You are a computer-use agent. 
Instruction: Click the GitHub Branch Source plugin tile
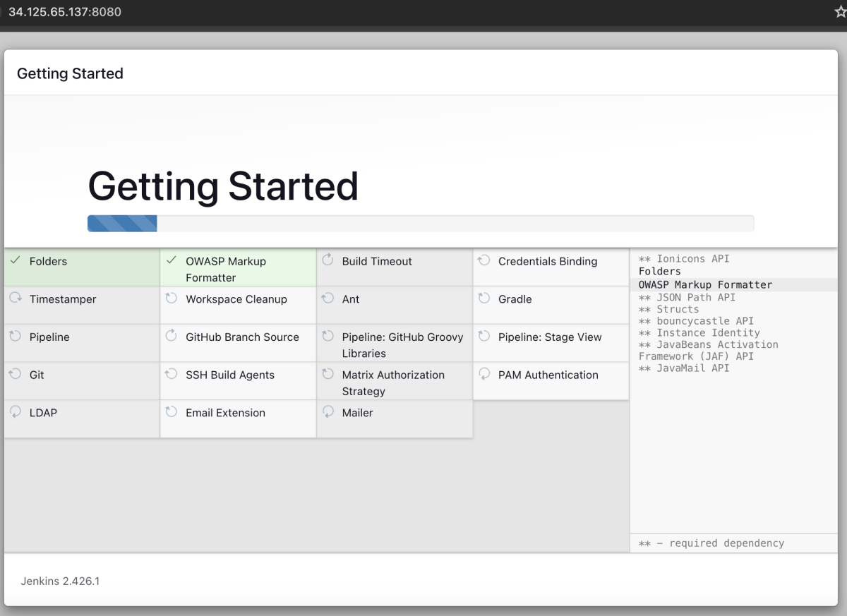point(238,343)
